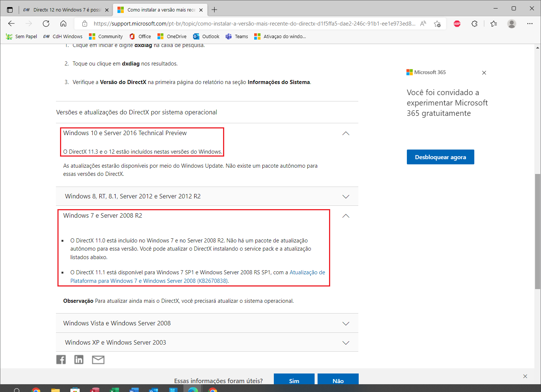
Task: Click the forward navigation arrow
Action: click(29, 24)
